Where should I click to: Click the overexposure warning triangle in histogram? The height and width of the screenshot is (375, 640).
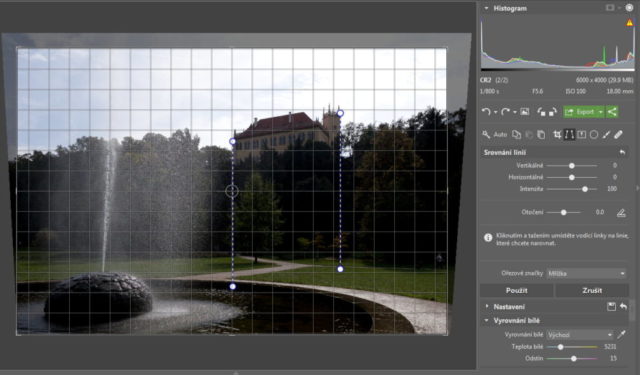point(630,23)
